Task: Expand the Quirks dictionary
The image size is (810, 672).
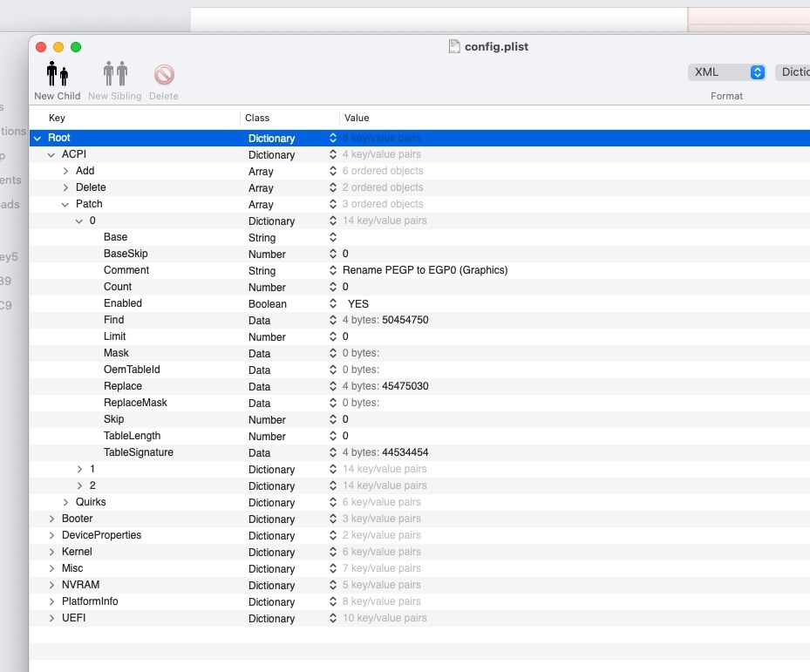Action: [65, 502]
